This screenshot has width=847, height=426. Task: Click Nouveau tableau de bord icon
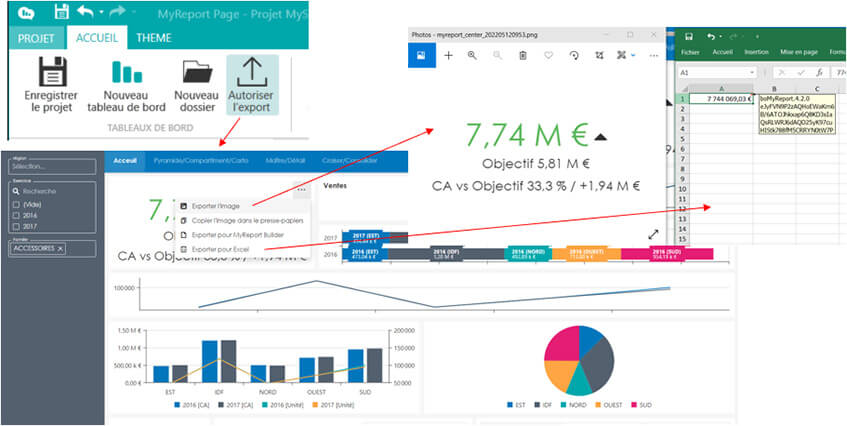tap(127, 71)
